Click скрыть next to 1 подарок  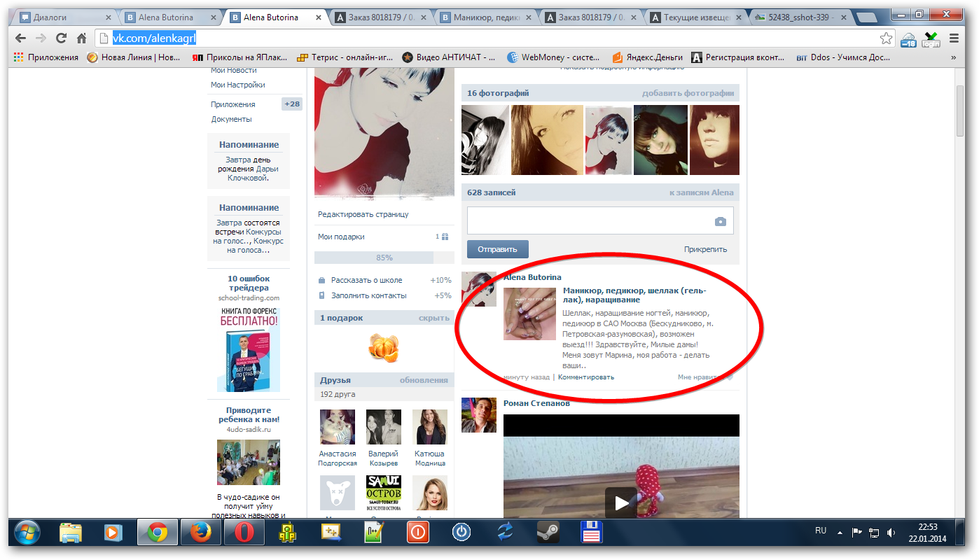point(433,318)
